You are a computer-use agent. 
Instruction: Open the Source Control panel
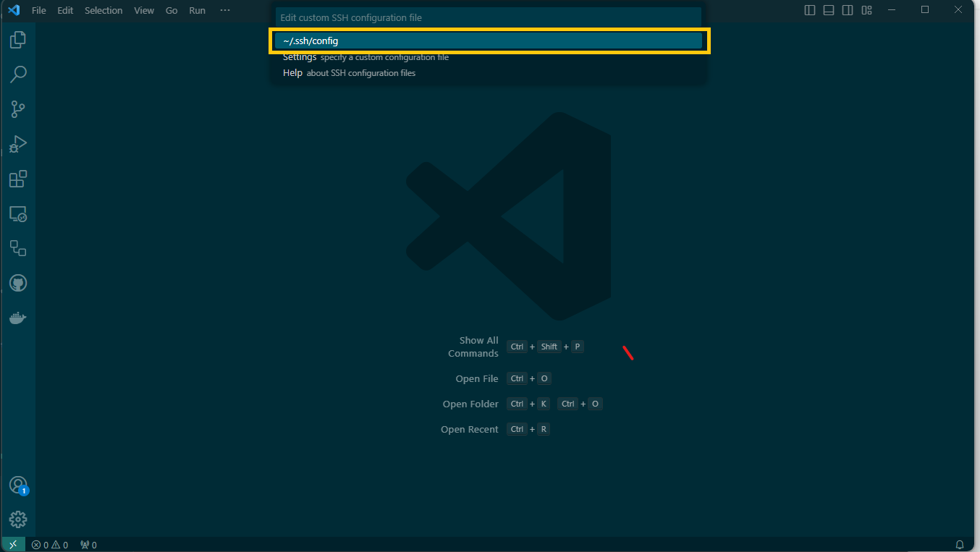tap(18, 109)
